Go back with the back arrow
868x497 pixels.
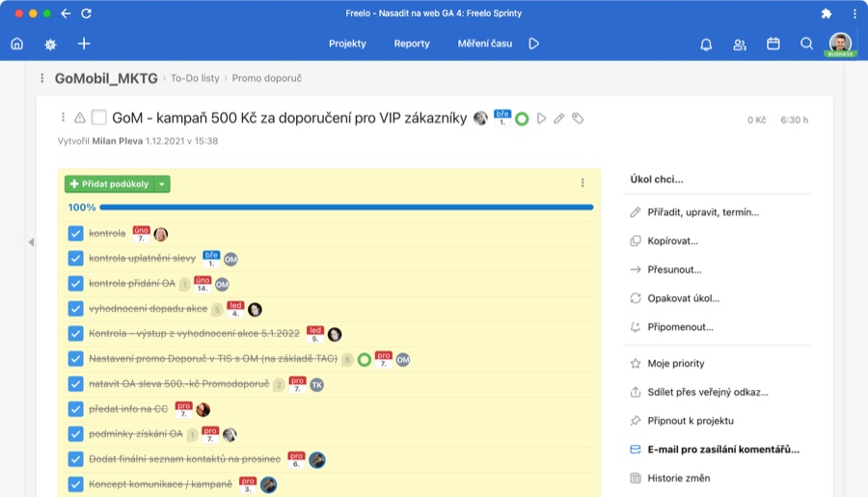66,14
